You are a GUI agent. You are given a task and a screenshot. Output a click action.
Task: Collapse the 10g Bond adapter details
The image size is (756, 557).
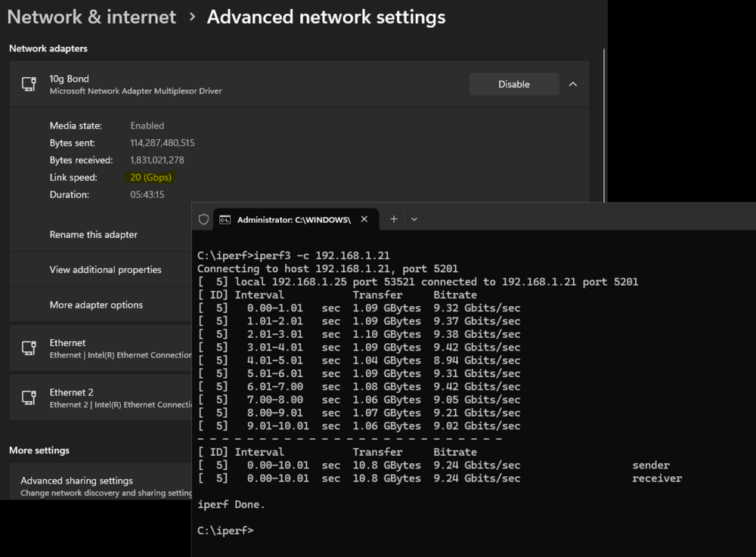point(573,85)
